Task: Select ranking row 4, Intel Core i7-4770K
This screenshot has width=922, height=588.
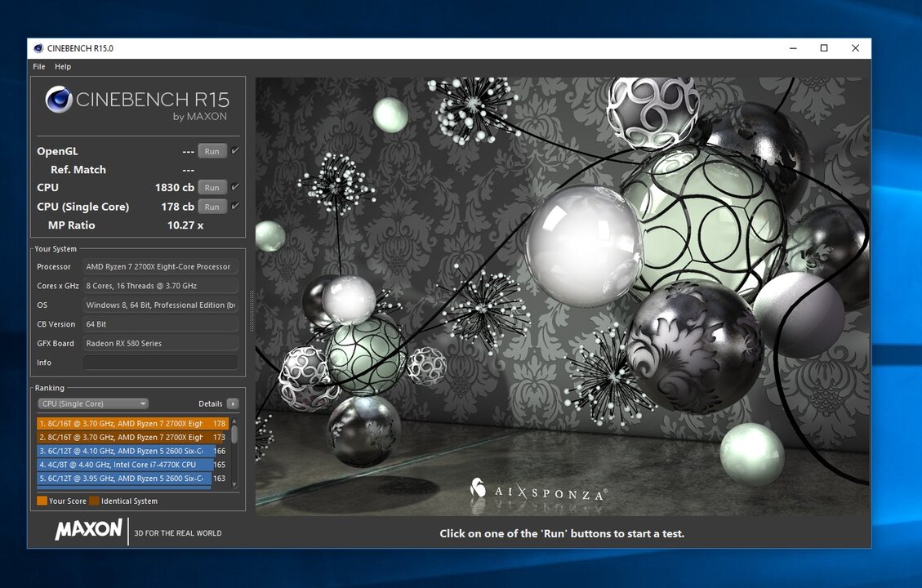Action: click(x=133, y=465)
